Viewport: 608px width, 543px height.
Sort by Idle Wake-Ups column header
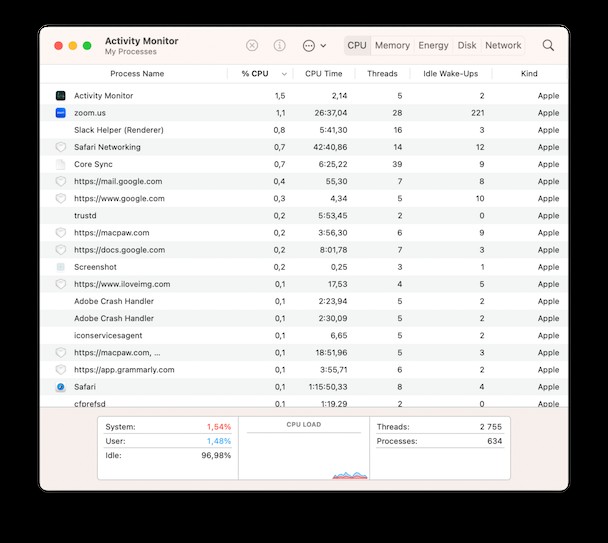tap(451, 74)
